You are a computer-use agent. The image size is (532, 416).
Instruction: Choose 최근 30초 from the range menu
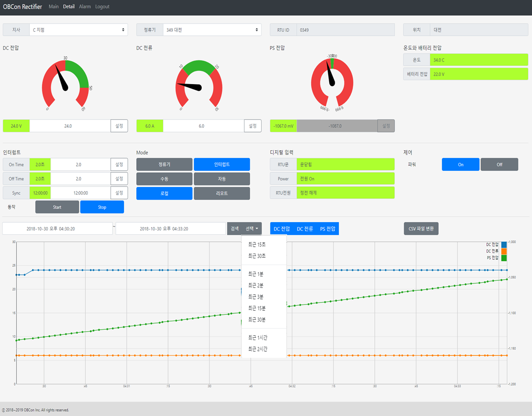click(264, 256)
